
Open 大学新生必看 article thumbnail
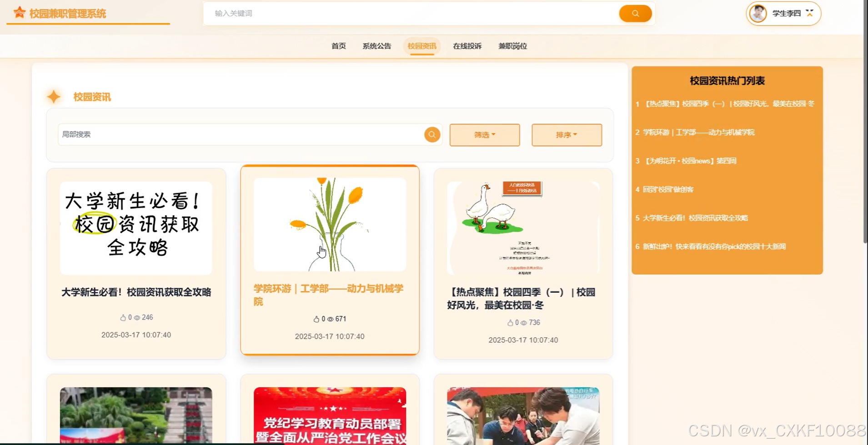click(x=136, y=228)
